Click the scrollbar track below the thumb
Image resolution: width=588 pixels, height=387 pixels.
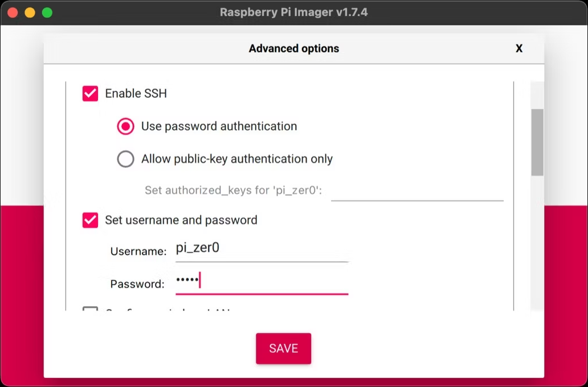click(x=537, y=245)
